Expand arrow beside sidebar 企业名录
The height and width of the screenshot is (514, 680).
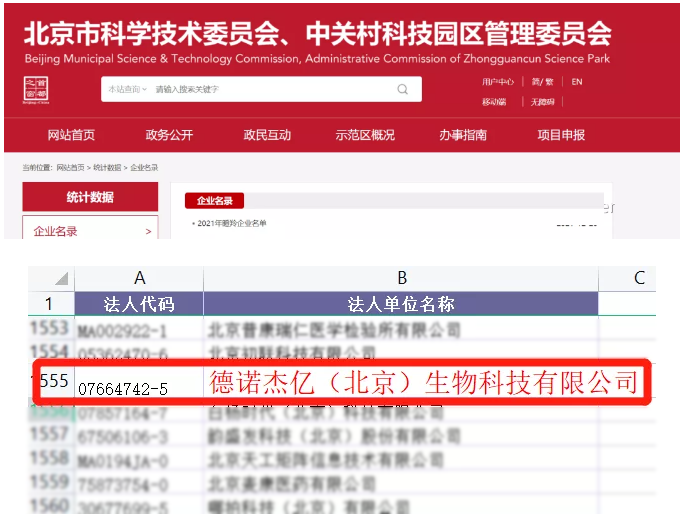coord(148,232)
